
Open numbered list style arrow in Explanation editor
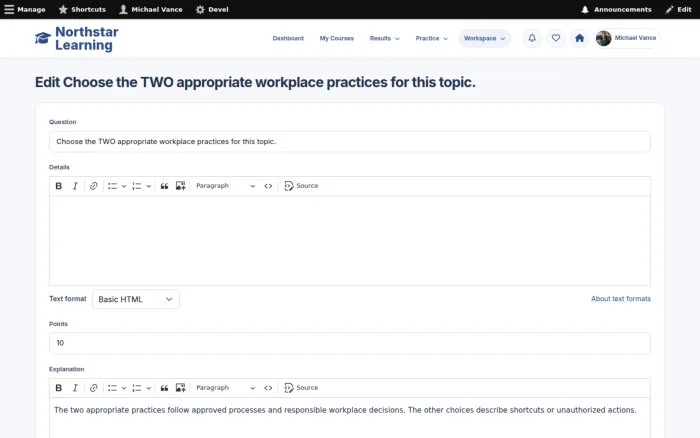(148, 388)
